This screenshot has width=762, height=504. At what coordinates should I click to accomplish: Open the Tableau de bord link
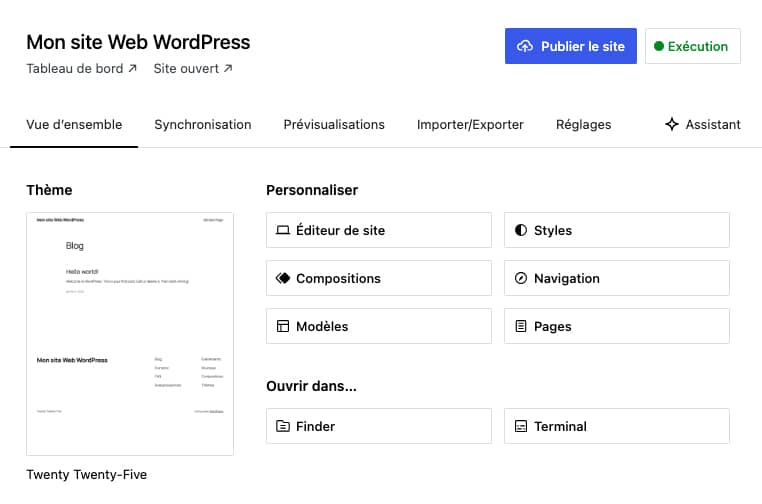click(x=81, y=69)
